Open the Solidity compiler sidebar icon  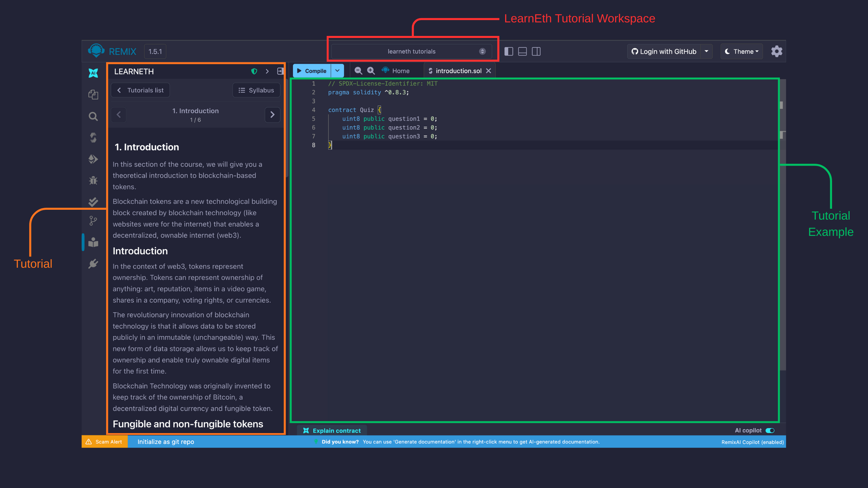(x=93, y=138)
